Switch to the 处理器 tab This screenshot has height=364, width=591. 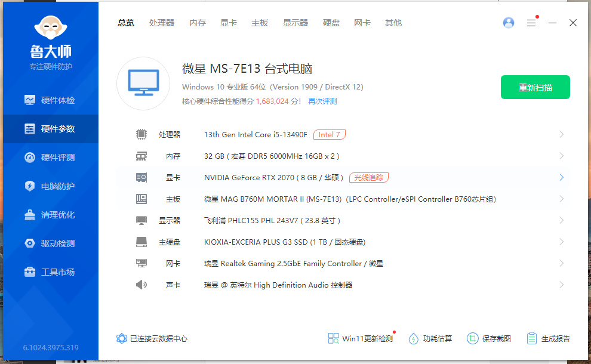tap(162, 23)
